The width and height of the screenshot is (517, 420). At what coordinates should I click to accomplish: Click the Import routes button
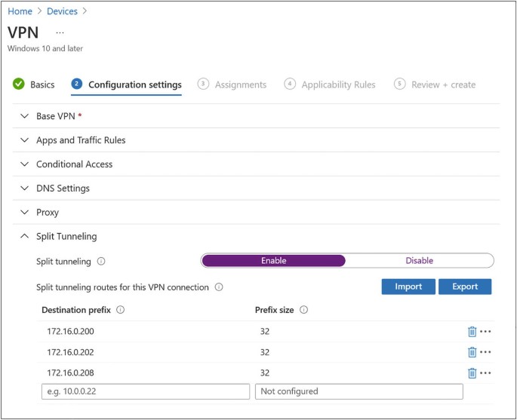pos(408,287)
